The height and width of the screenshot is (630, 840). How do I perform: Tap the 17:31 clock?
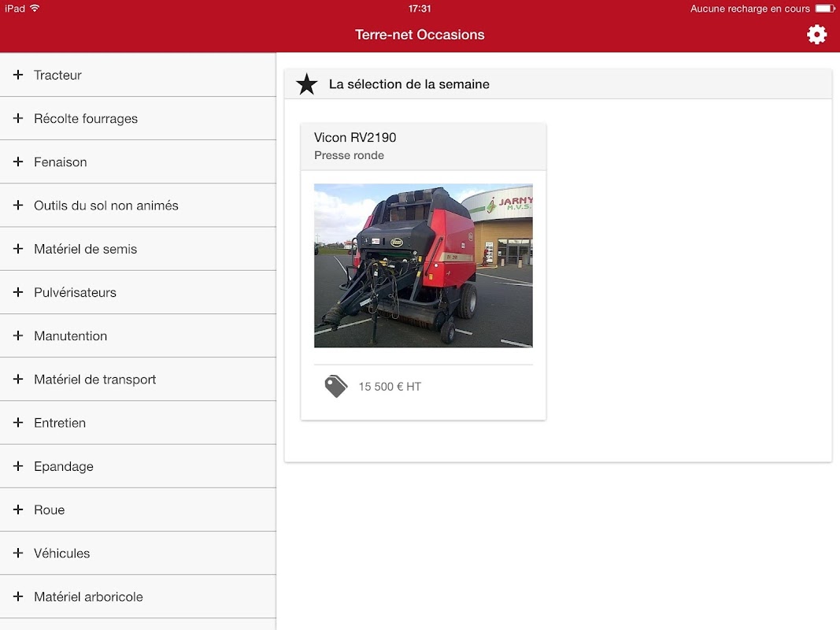click(420, 9)
